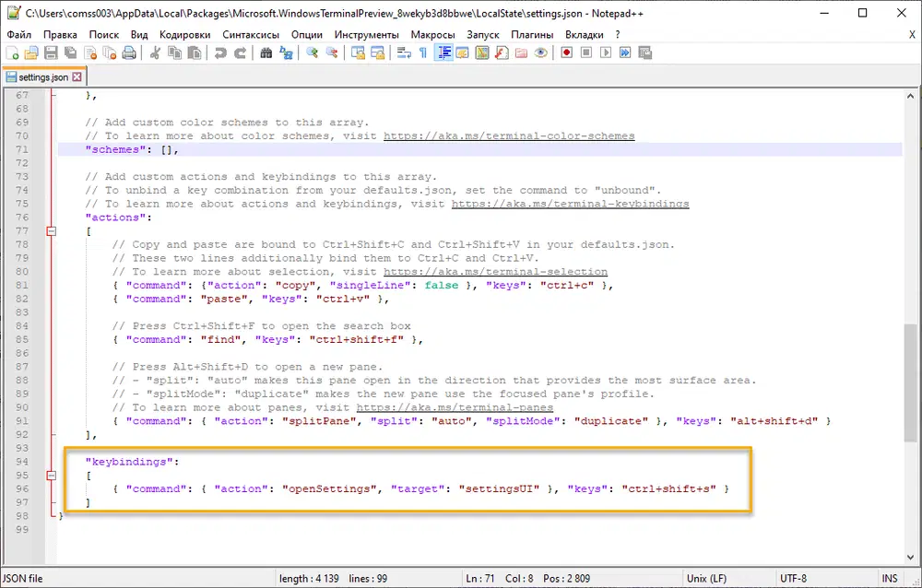The image size is (922, 588).
Task: Click the Find binoculars icon
Action: tap(266, 53)
